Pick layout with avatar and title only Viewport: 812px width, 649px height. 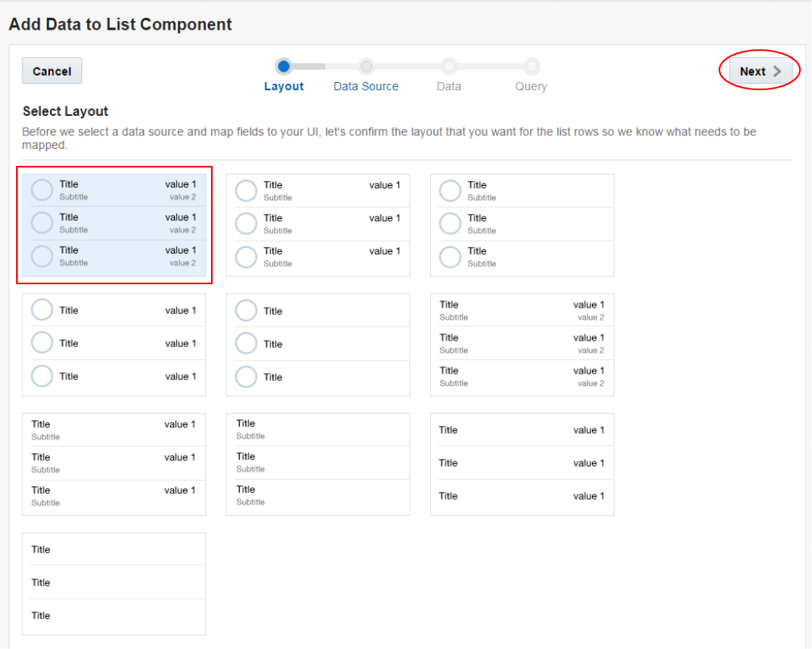coord(318,345)
